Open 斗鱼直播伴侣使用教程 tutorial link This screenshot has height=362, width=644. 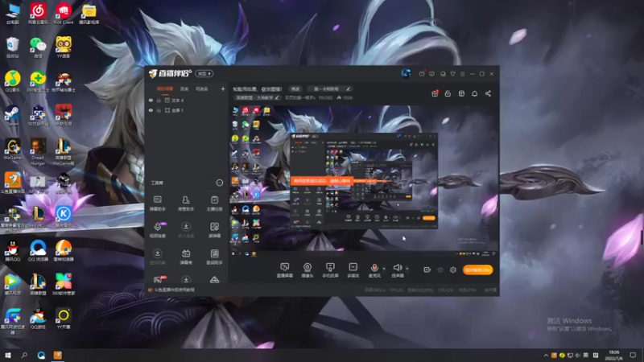coord(174,290)
